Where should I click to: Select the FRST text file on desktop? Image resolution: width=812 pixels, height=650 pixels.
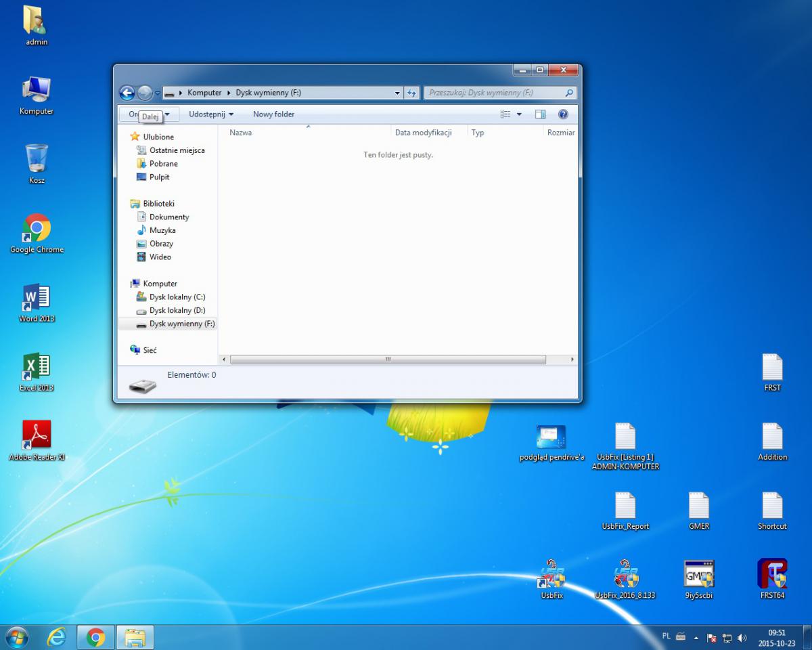tap(772, 373)
